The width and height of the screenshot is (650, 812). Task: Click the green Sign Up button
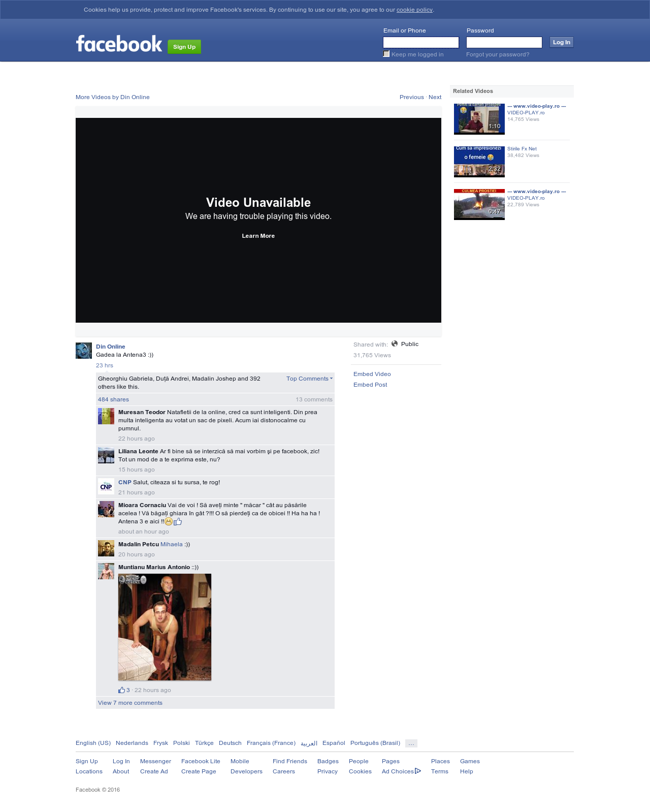click(x=184, y=47)
